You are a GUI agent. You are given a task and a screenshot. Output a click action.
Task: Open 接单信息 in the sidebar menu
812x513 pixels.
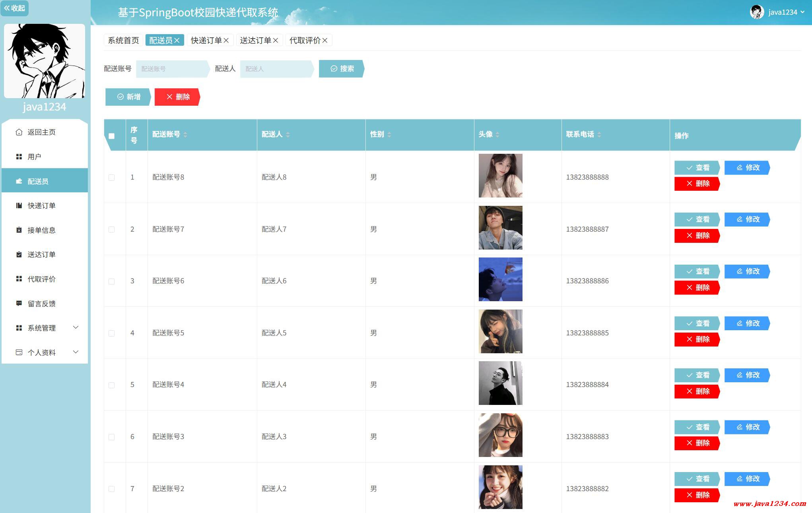tap(41, 230)
